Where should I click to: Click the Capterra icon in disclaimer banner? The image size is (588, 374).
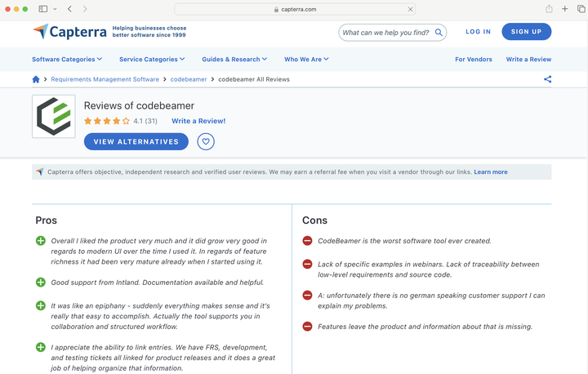click(40, 171)
